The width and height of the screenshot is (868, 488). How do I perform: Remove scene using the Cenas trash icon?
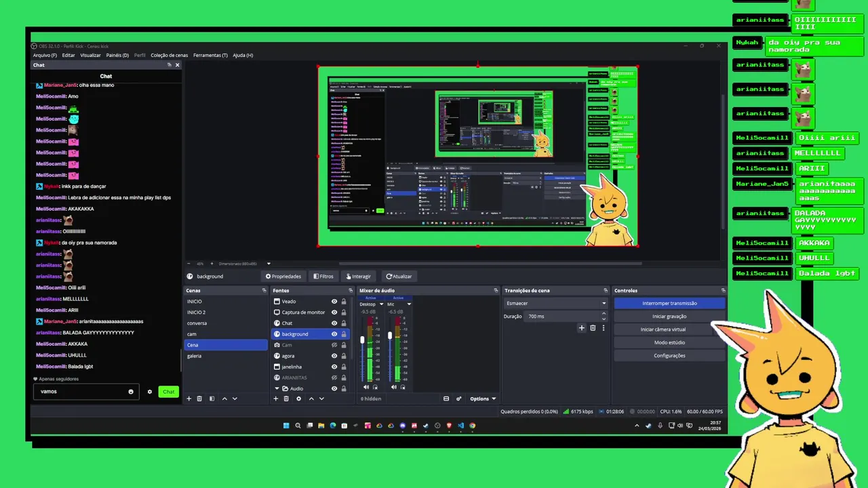pos(199,399)
